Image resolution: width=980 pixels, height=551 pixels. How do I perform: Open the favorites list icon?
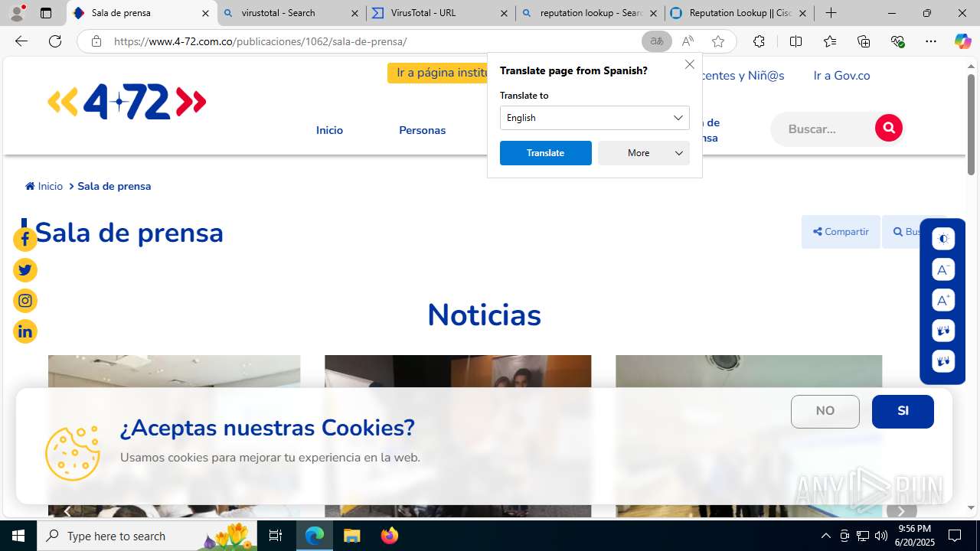pyautogui.click(x=830, y=41)
